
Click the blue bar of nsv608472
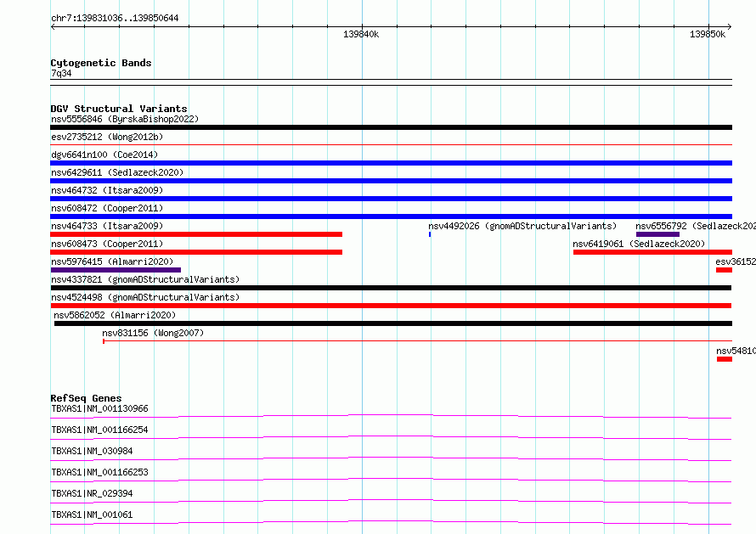tap(391, 216)
